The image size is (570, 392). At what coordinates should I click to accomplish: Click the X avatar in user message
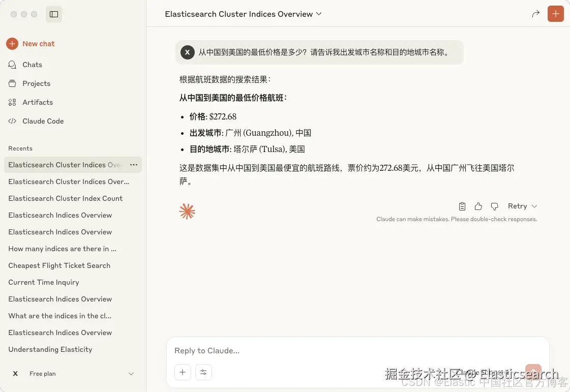click(x=187, y=52)
